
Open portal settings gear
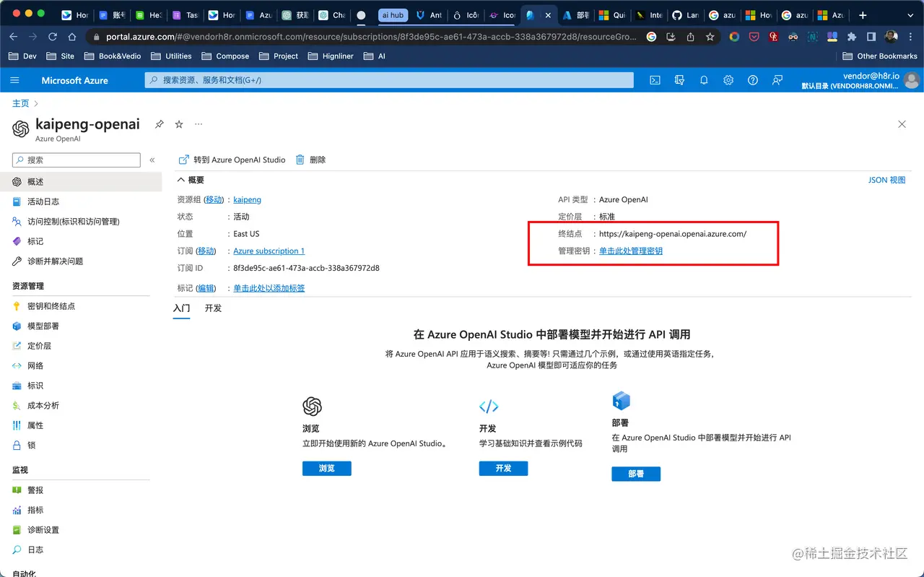tap(728, 80)
